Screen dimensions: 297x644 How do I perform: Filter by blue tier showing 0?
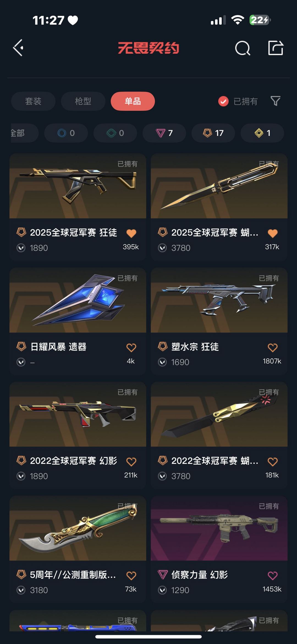66,133
